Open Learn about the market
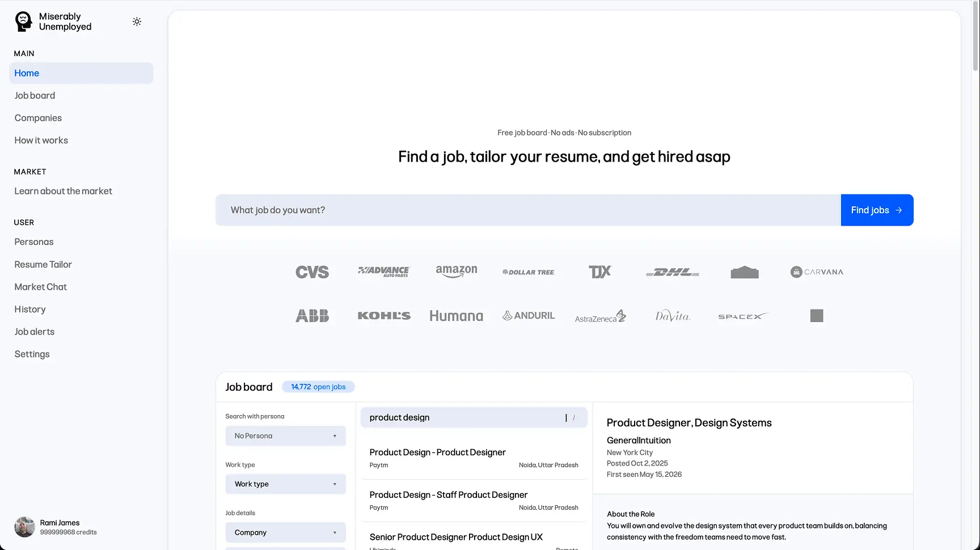 point(81,191)
